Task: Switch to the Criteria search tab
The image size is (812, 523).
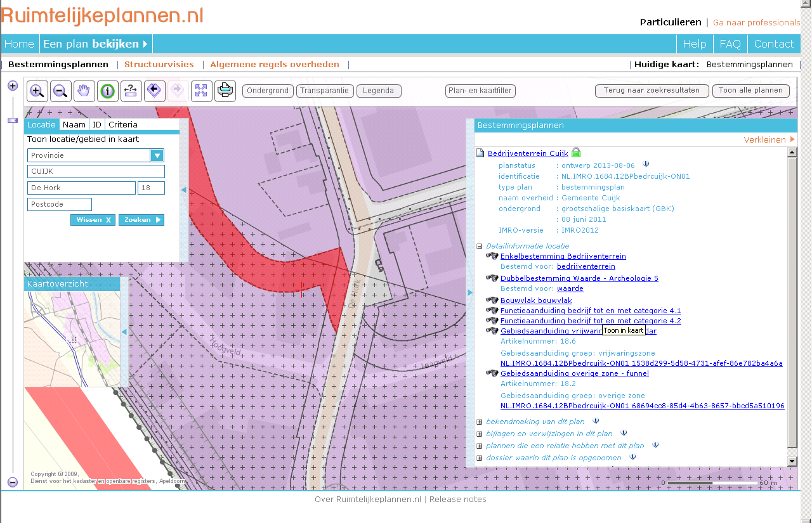Action: [x=122, y=125]
